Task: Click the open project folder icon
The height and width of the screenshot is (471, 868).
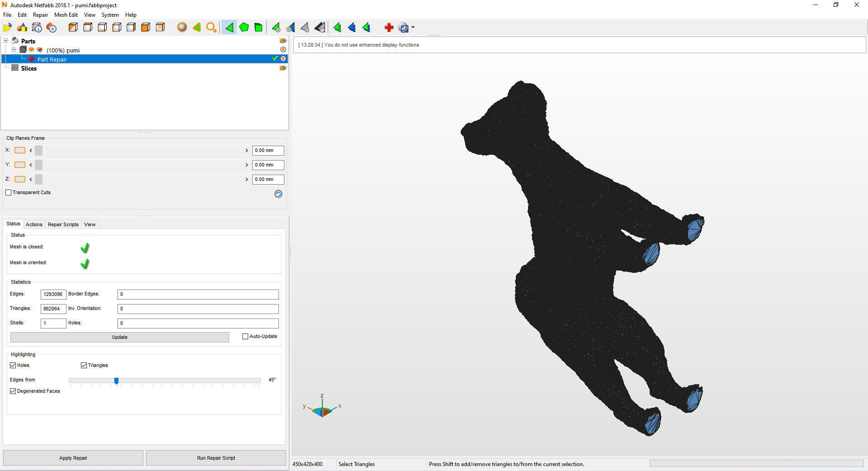Action: tap(8, 28)
